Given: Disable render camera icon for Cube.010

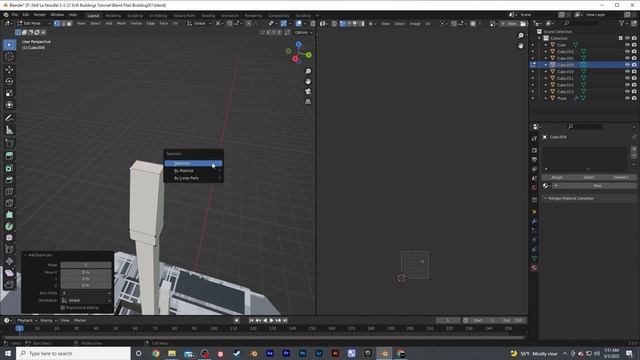Looking at the screenshot, I should pyautogui.click(x=634, y=71).
